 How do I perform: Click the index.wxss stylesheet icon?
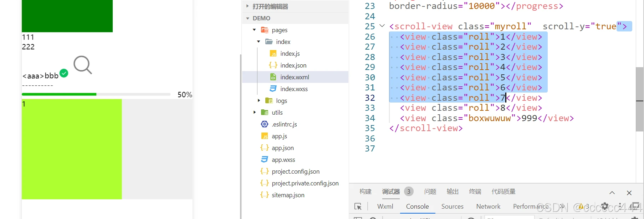[x=273, y=89]
